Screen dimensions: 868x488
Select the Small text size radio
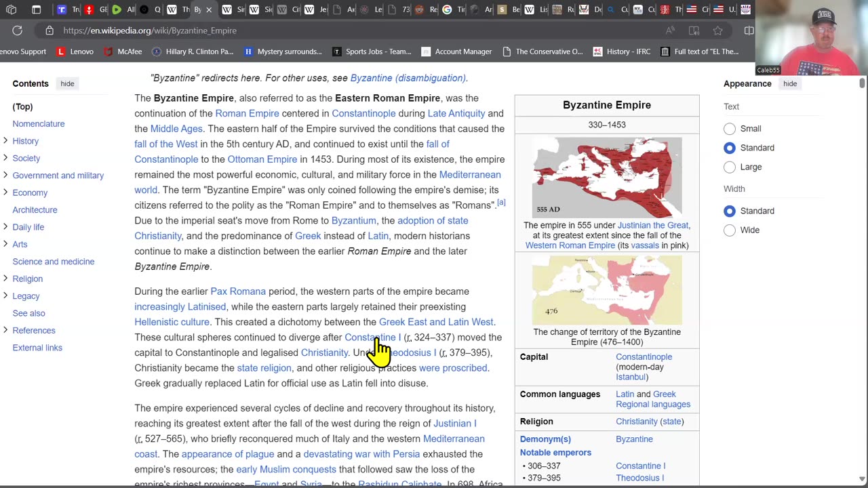730,129
